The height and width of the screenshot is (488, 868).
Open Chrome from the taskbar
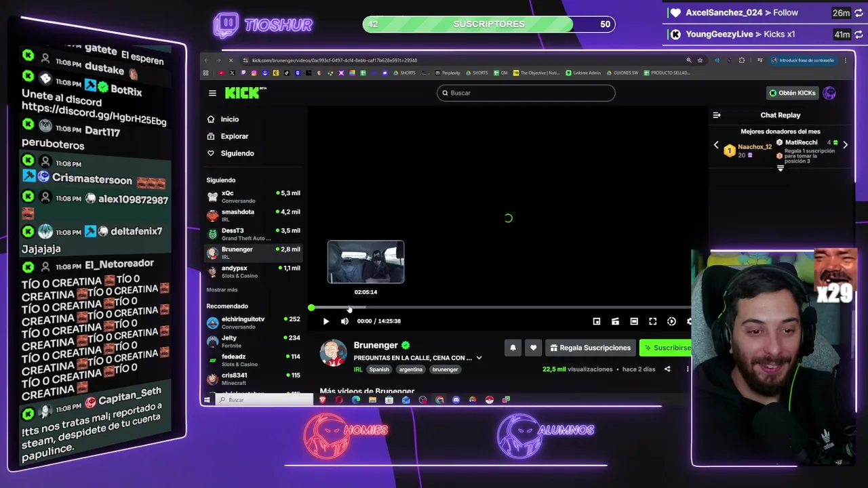[439, 400]
